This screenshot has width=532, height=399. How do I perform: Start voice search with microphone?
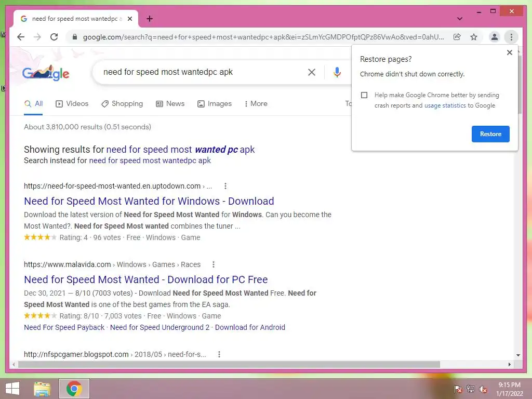tap(337, 72)
